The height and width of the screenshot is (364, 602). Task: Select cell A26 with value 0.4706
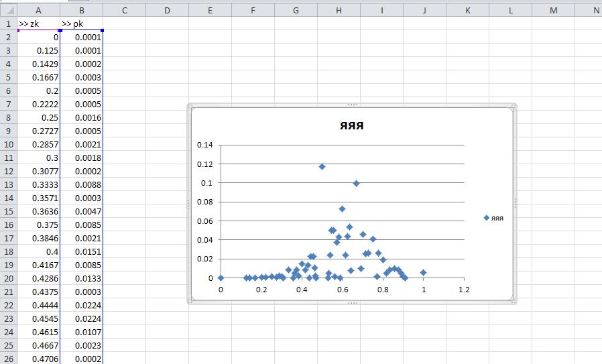38,359
